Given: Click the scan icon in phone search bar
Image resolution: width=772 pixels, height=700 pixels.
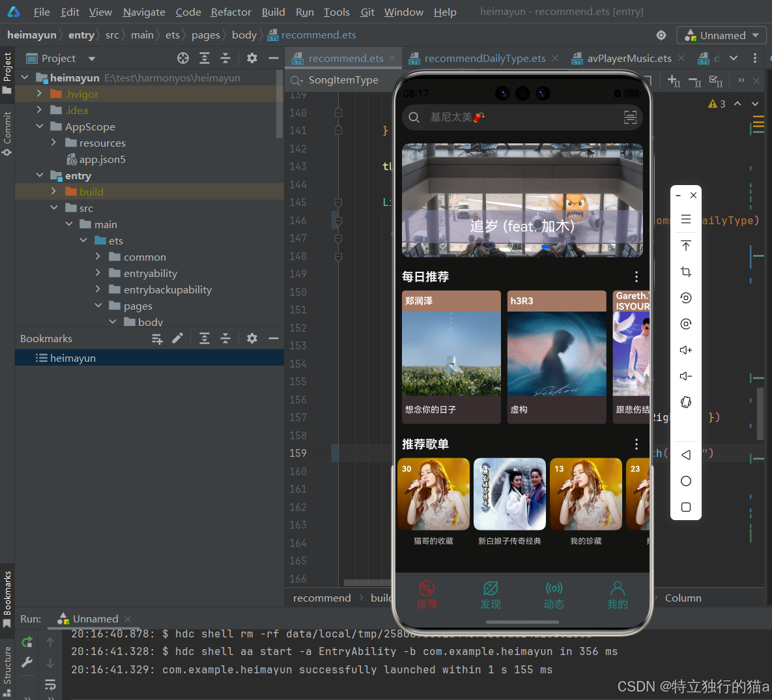Looking at the screenshot, I should 630,117.
